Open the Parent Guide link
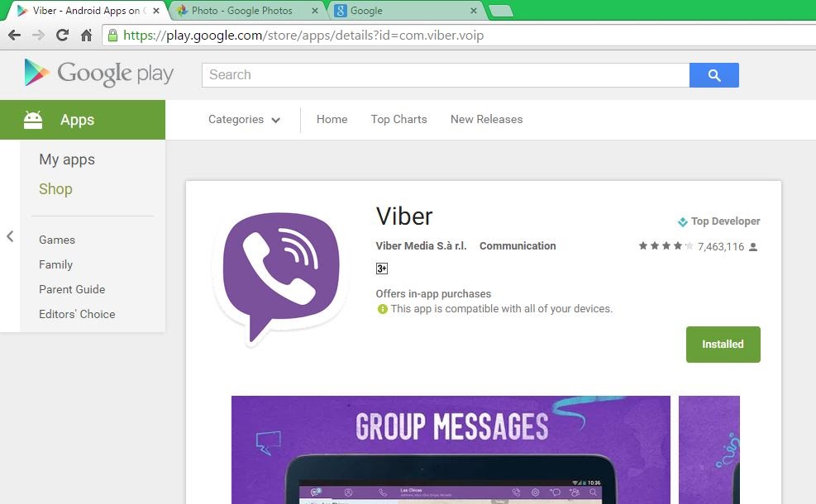 point(72,289)
